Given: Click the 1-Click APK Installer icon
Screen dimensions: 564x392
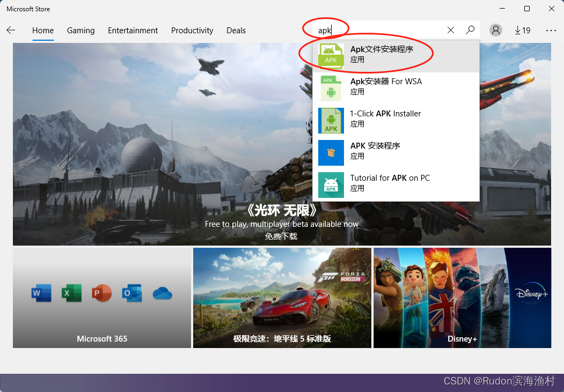Looking at the screenshot, I should click(331, 121).
